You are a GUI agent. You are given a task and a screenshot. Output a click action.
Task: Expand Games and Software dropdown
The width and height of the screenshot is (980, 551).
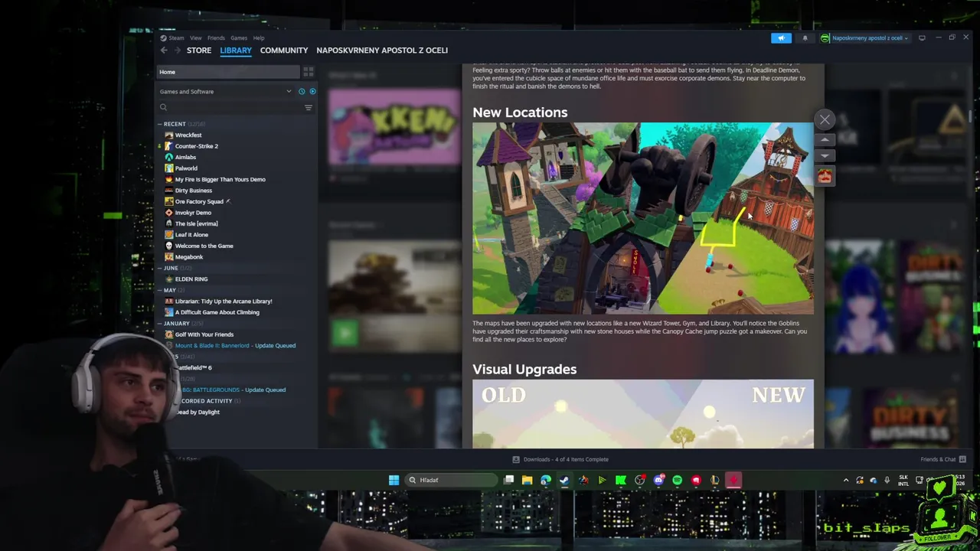(x=226, y=92)
